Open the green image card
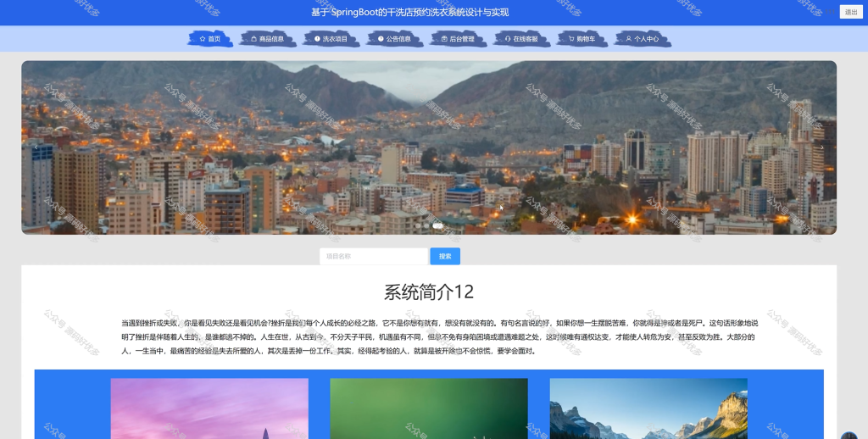The width and height of the screenshot is (868, 439). click(x=429, y=408)
